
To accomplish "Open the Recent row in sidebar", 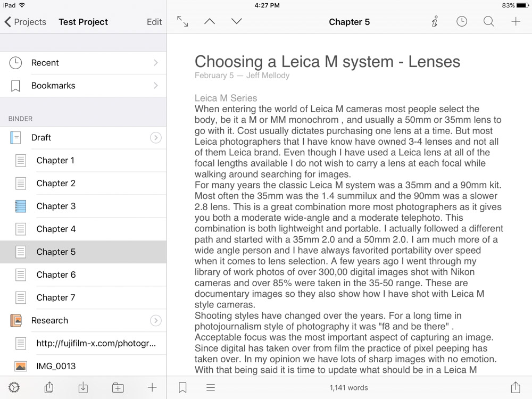I will (x=83, y=63).
